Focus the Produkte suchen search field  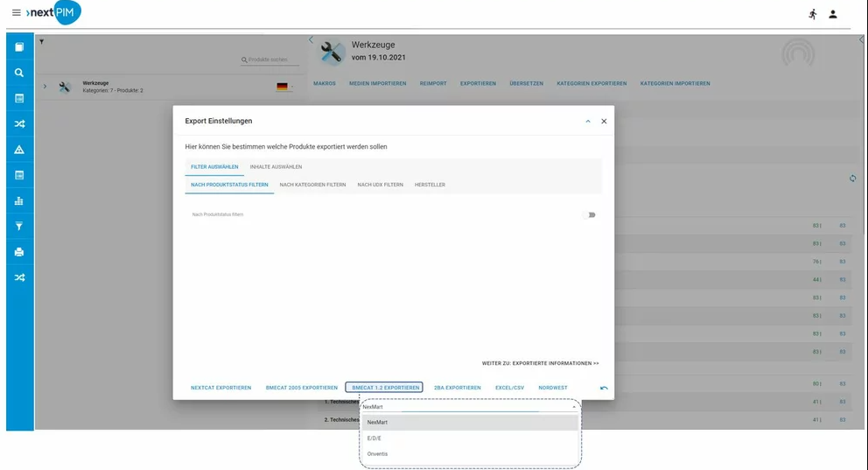[x=269, y=60]
